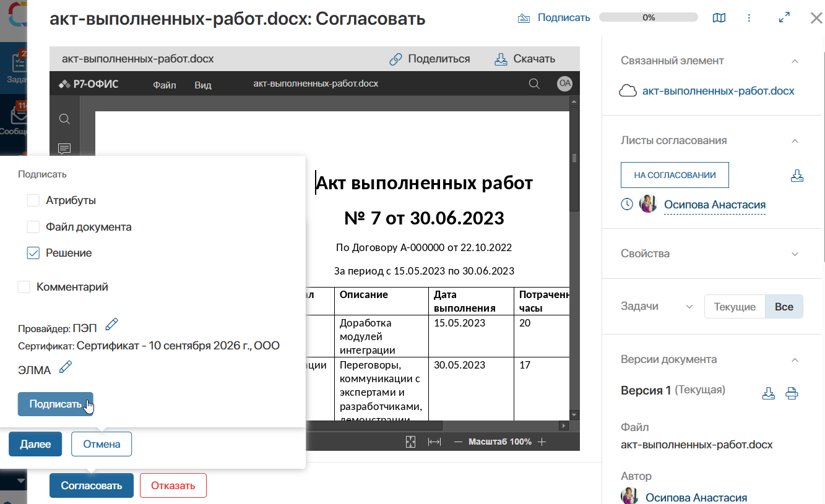Zoom in with the plus next to Масштаб
The image size is (825, 504).
click(542, 442)
